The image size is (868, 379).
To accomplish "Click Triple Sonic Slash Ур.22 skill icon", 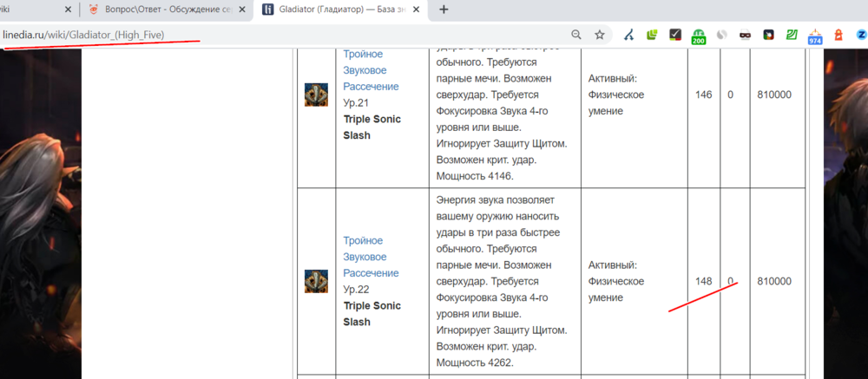I will click(316, 281).
